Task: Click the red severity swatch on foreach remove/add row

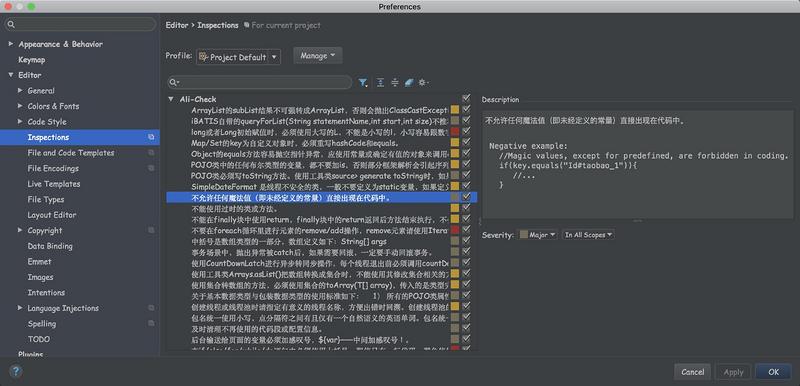Action: (455, 230)
